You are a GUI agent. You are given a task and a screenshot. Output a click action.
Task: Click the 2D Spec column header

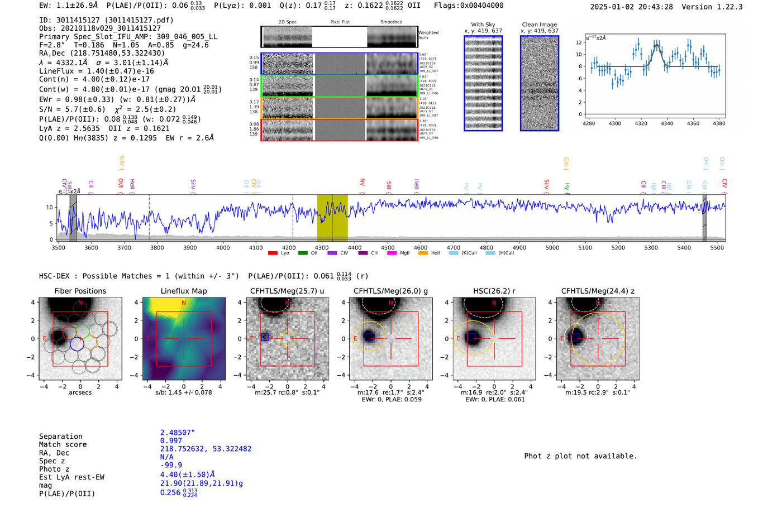point(288,22)
